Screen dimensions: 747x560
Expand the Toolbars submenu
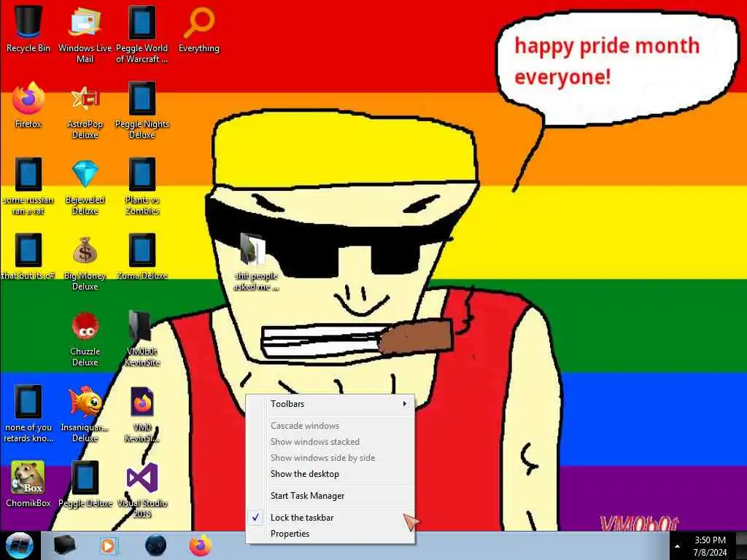(x=330, y=404)
